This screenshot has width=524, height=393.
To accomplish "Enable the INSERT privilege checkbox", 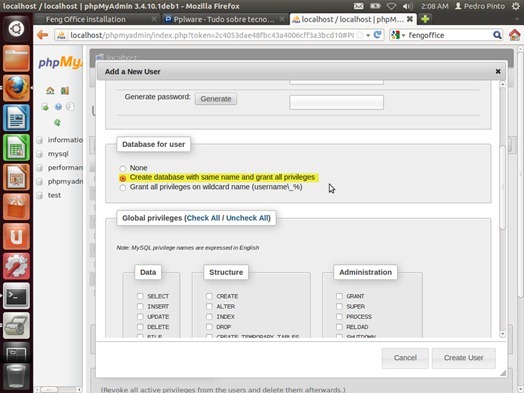I will tap(140, 306).
